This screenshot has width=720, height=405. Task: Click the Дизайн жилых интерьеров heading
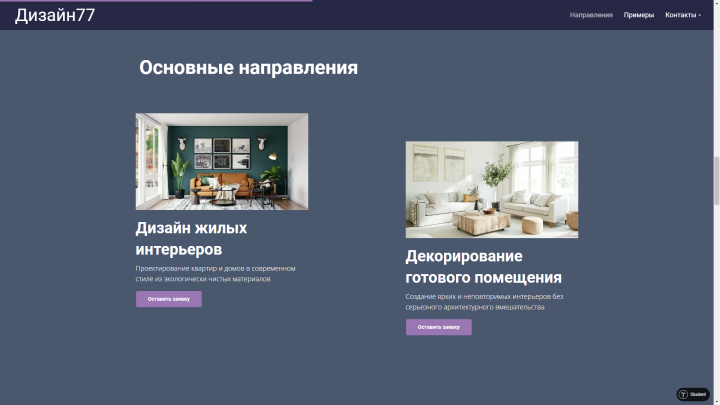click(191, 238)
